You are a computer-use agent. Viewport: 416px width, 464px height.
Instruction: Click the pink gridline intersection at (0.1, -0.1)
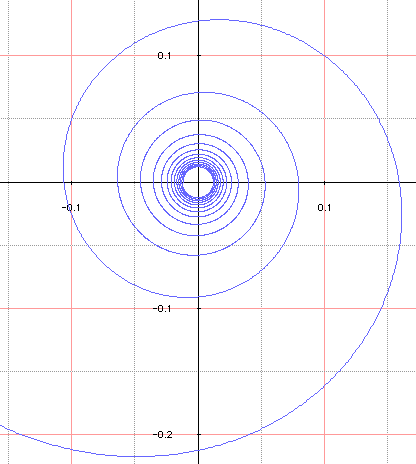(325, 308)
